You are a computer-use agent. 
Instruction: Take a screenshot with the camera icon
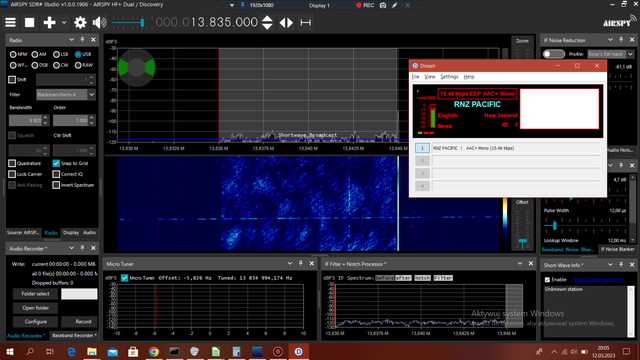point(383,5)
